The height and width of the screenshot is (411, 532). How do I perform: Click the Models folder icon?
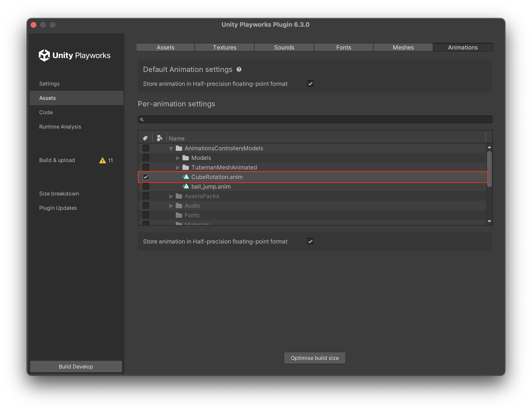point(186,158)
